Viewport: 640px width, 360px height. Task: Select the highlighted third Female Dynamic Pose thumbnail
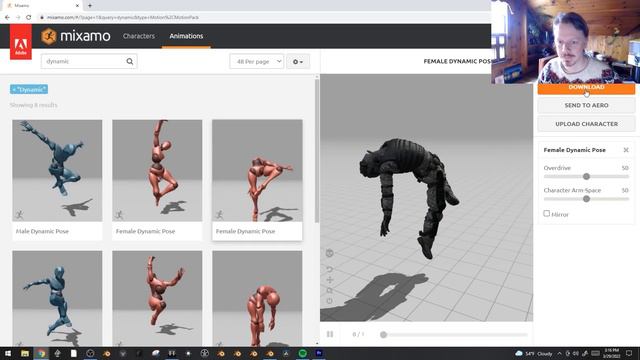coord(257,171)
